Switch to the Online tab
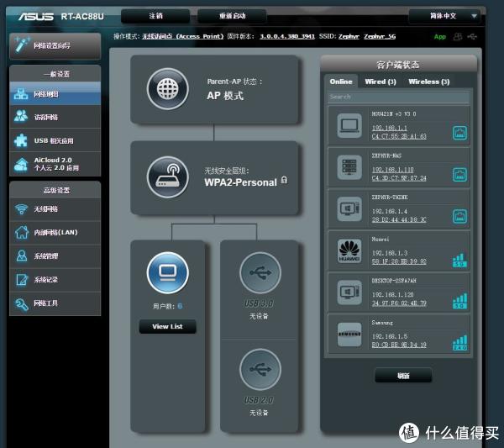This screenshot has height=448, width=504. (341, 82)
